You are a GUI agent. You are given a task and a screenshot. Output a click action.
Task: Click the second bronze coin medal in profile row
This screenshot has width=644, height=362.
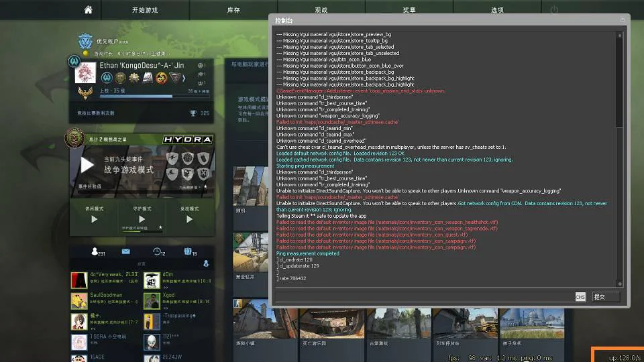pos(120,77)
